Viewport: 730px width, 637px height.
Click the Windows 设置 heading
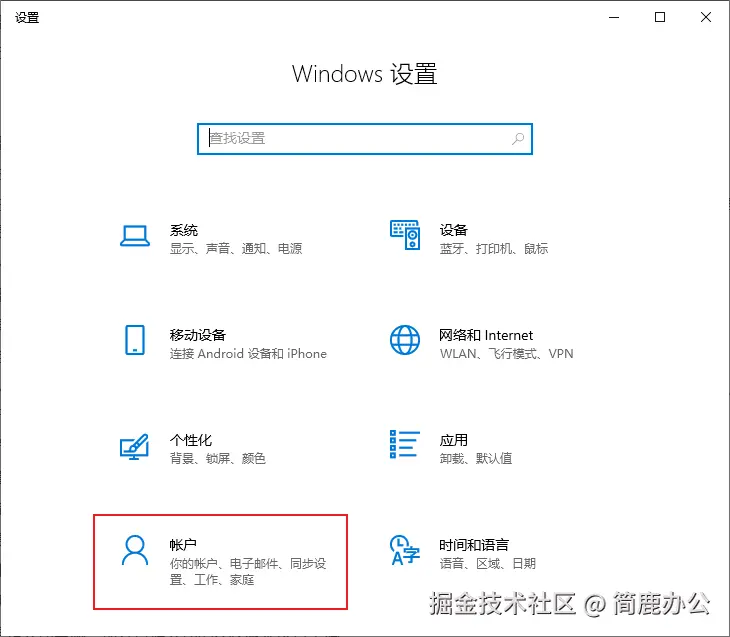point(365,74)
